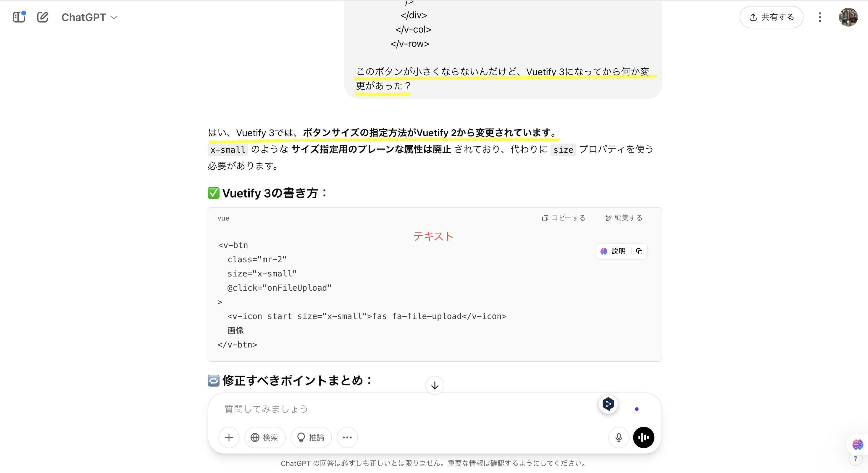868x473 pixels.
Task: Click the microphone dictation icon
Action: coord(619,437)
